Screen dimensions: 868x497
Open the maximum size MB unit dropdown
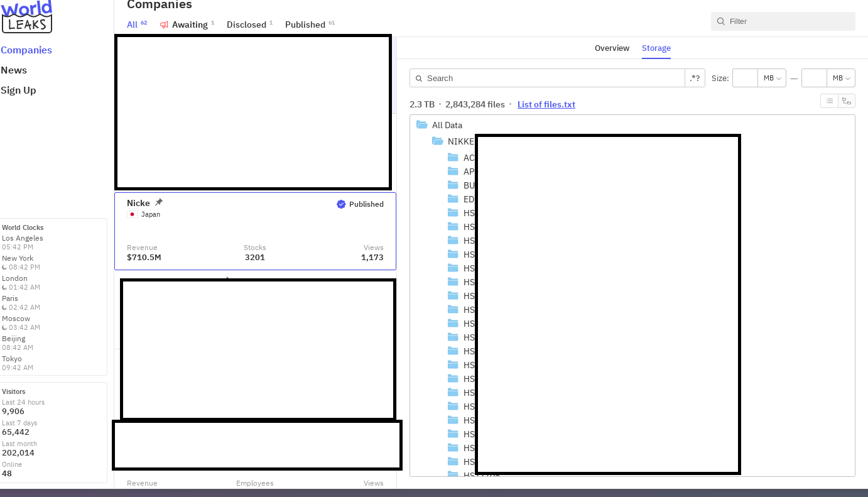[x=841, y=78]
